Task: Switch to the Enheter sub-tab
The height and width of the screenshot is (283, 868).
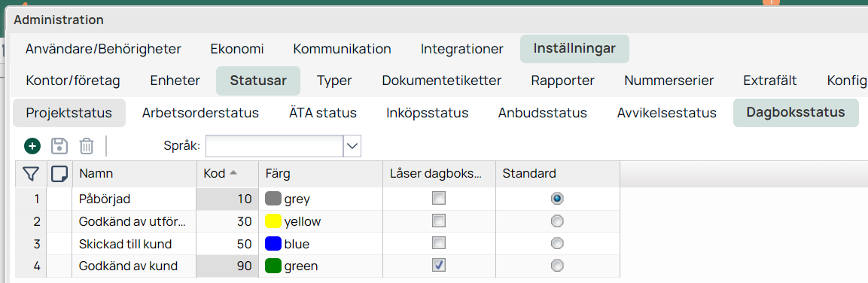Action: (175, 81)
